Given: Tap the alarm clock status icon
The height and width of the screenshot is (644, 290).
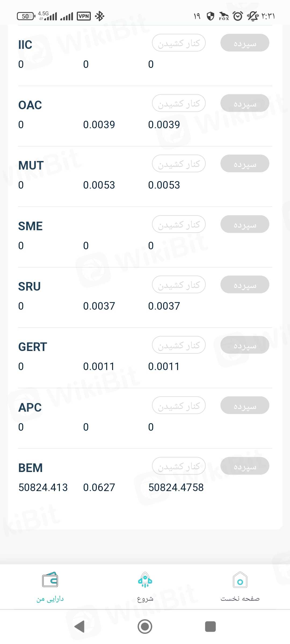Looking at the screenshot, I should pyautogui.click(x=238, y=16).
